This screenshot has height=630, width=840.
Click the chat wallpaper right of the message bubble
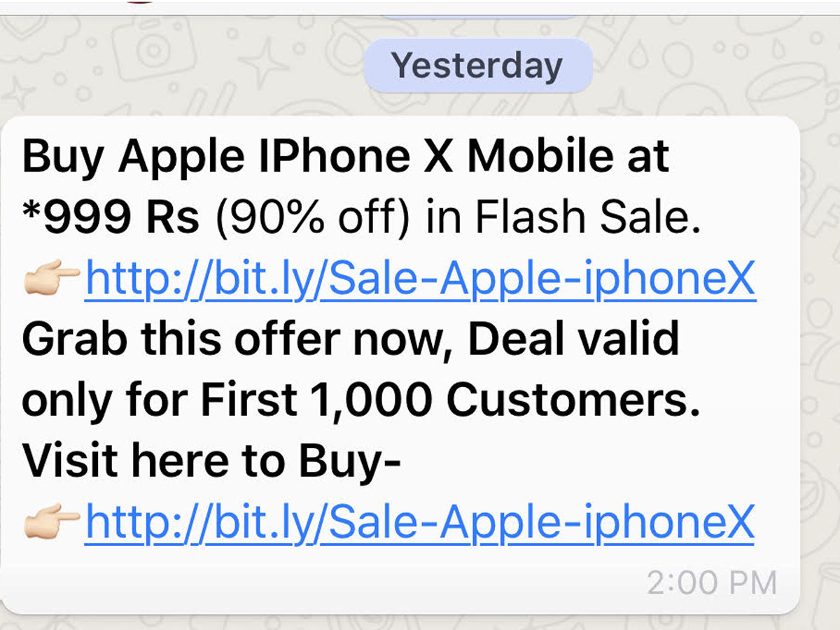coord(819,350)
